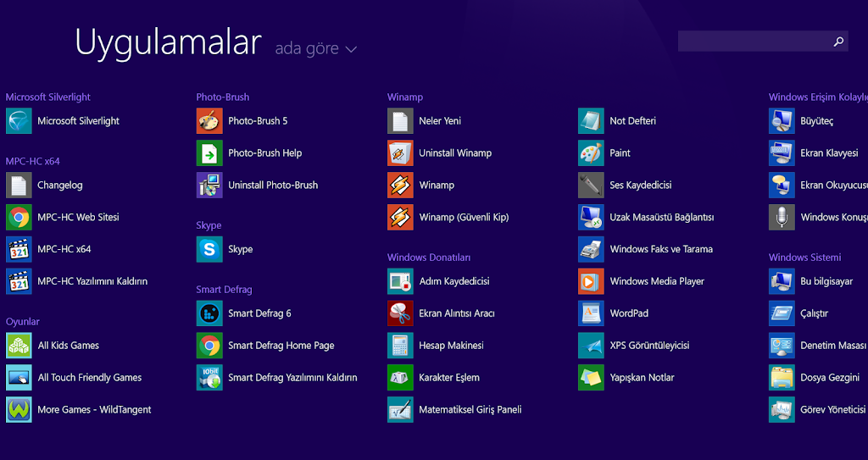Select the Microsoft Silverlight group header
The width and height of the screenshot is (868, 460).
pos(48,97)
